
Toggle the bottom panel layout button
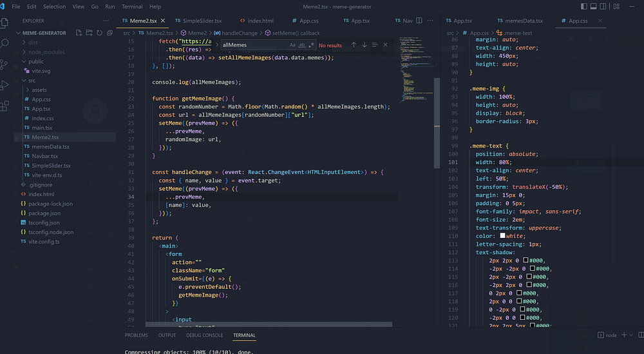(592, 6)
